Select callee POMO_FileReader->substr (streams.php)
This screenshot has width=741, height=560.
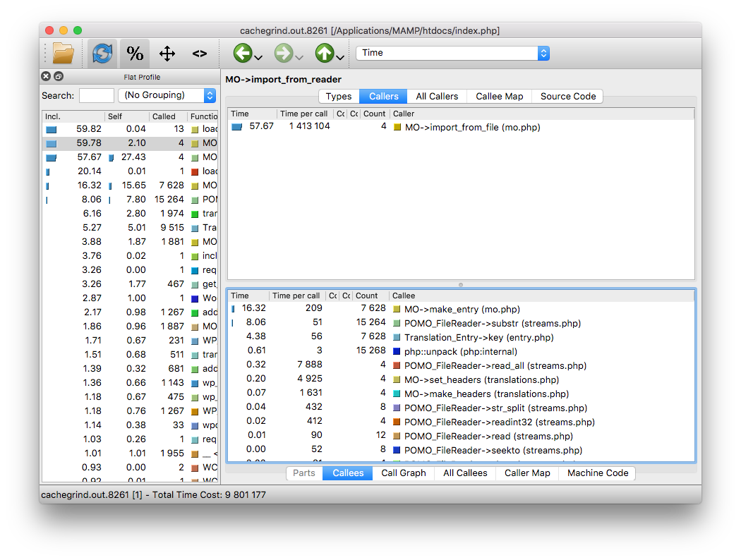[461, 324]
